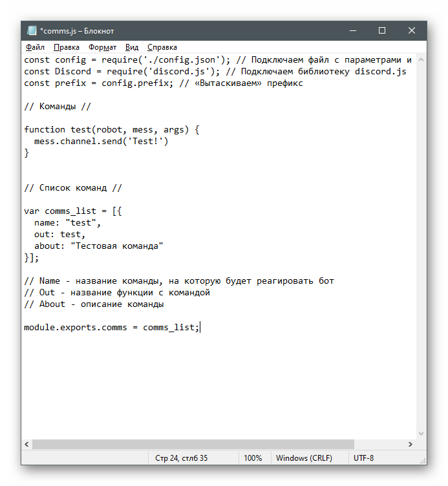Minimize the comms.js Notepad window
This screenshot has width=448, height=486.
(x=352, y=30)
